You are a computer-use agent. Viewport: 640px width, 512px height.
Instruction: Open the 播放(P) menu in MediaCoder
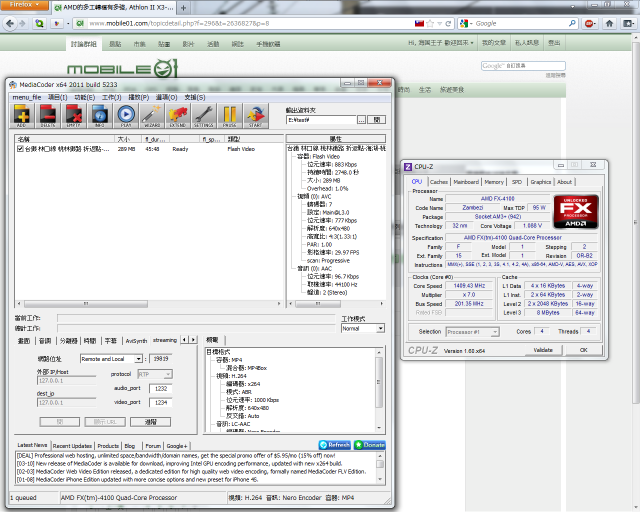tap(139, 97)
